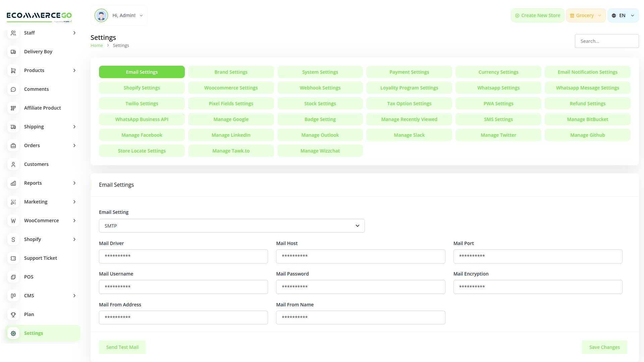
Task: Select the Settings gear icon
Action: 13,333
